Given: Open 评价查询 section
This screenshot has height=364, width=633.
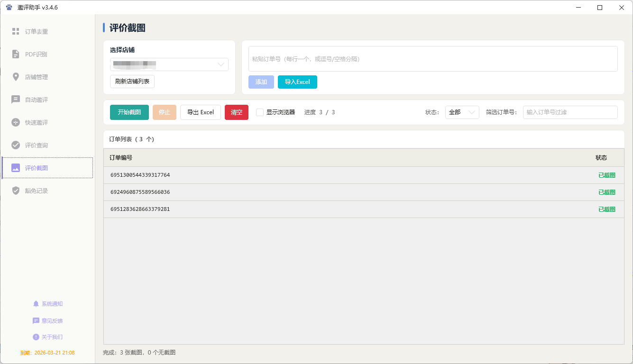Looking at the screenshot, I should [x=47, y=145].
